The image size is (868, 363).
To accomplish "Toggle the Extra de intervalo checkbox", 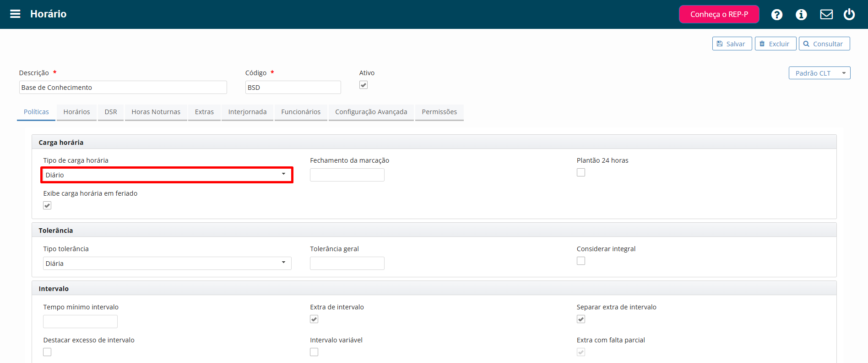I will [314, 319].
